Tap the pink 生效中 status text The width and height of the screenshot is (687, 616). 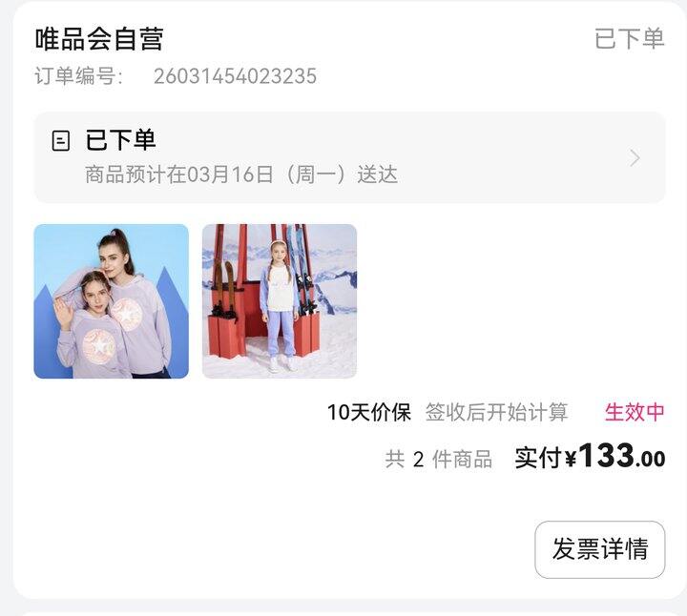point(635,412)
